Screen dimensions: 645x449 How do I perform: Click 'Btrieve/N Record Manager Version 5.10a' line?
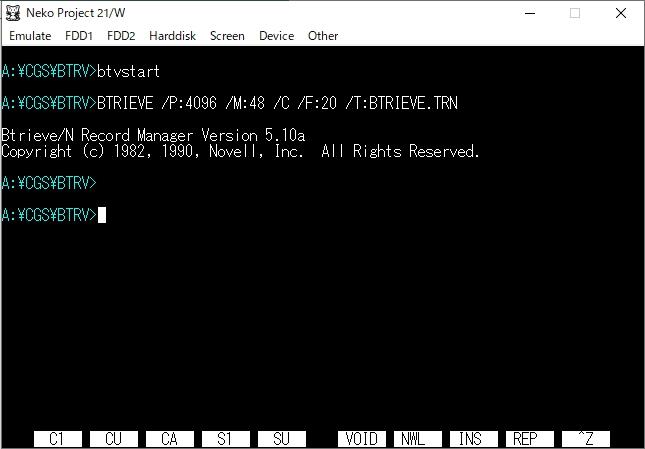coord(153,135)
